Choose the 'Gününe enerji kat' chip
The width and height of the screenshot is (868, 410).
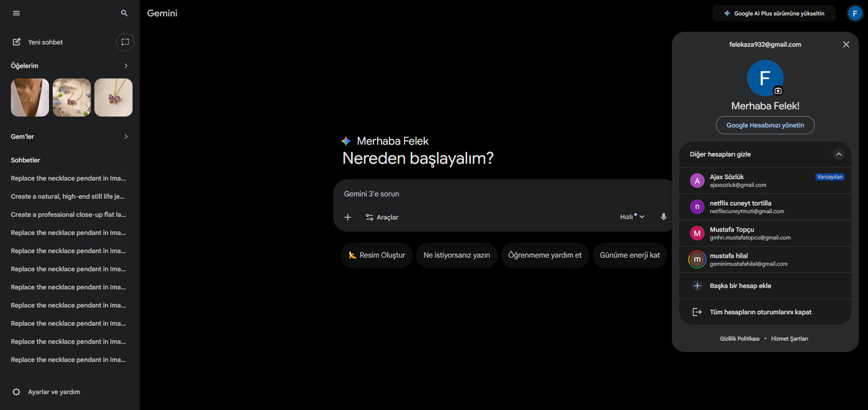630,255
